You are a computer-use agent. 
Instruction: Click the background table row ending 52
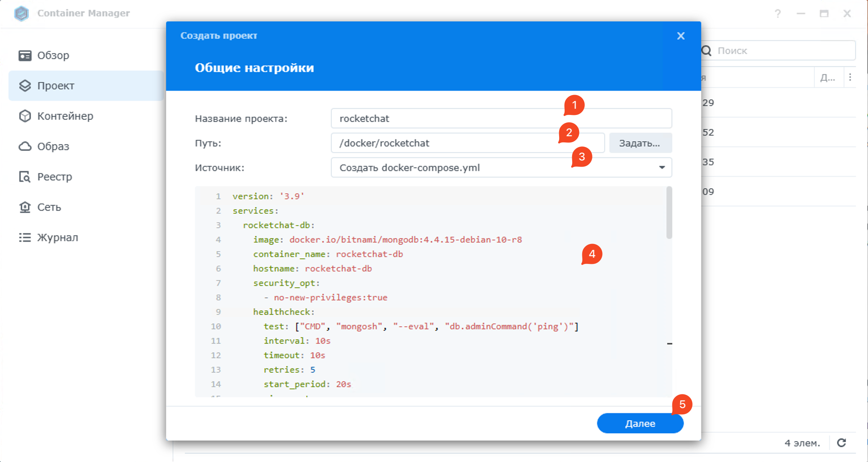click(778, 132)
